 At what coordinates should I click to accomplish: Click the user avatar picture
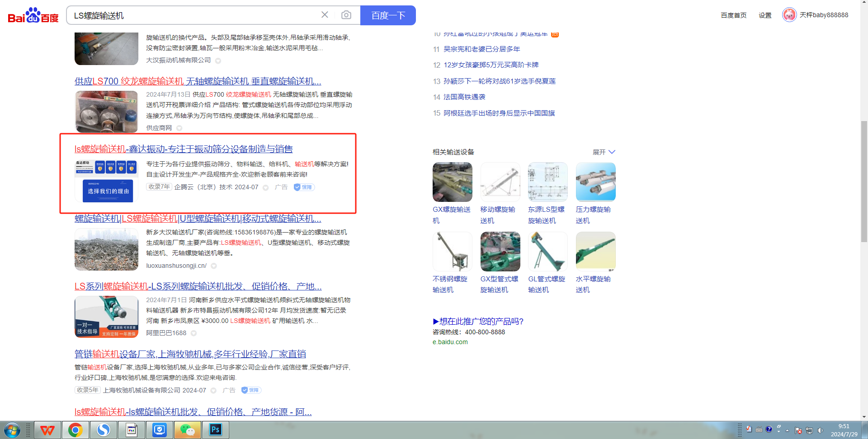(x=789, y=15)
